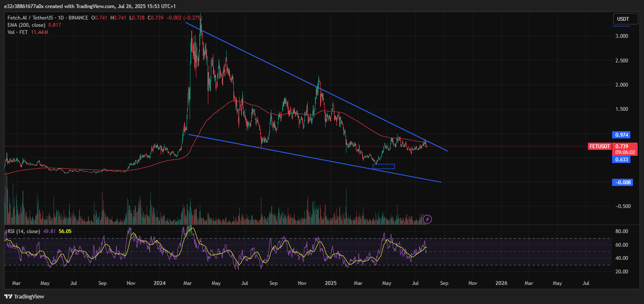
Task: Select the RSI (14, close) legend
Action: pyautogui.click(x=23, y=231)
